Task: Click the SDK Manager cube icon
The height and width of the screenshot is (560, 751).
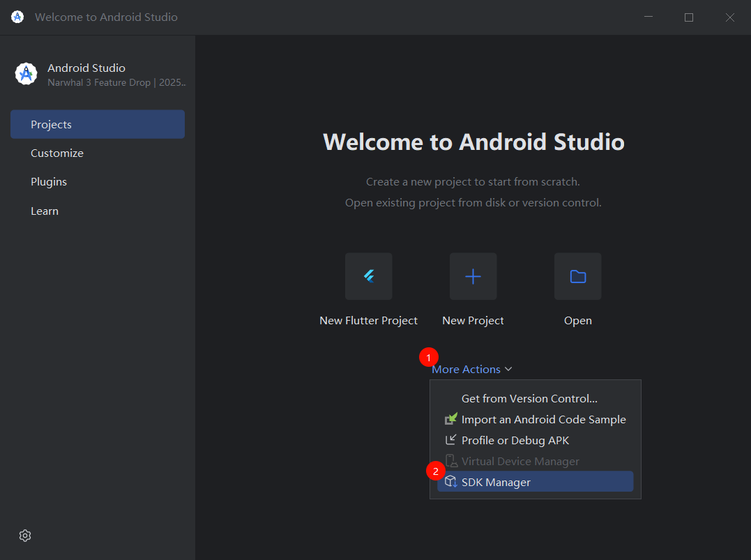Action: (450, 481)
